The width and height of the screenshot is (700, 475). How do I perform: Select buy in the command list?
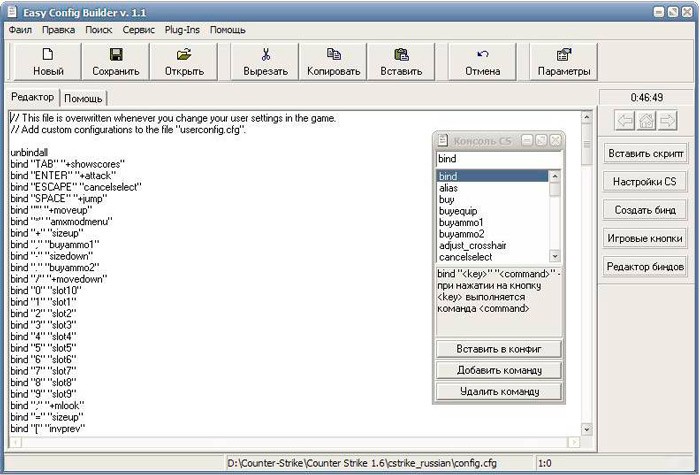click(492, 200)
